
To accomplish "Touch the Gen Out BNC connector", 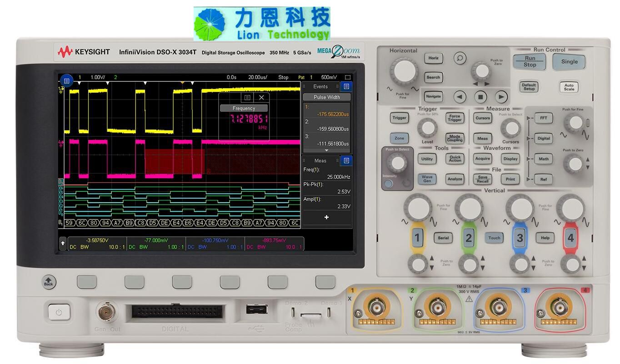I will 106,312.
